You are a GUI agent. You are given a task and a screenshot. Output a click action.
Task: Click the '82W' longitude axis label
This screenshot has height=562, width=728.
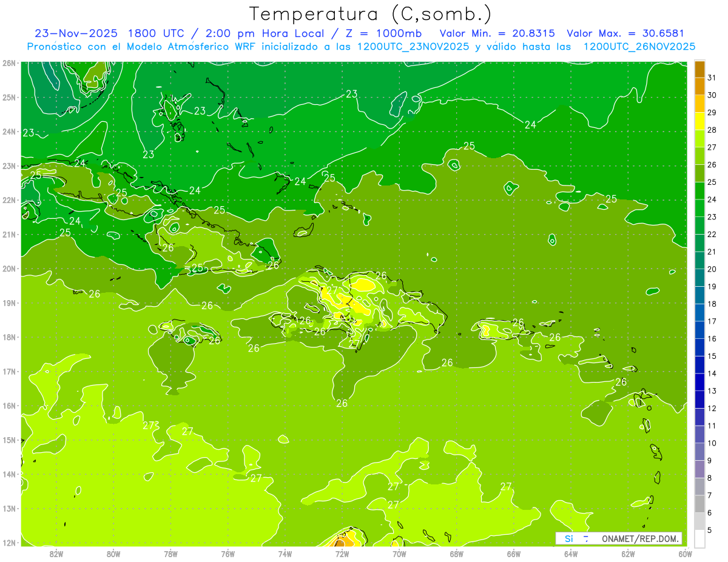tap(56, 554)
